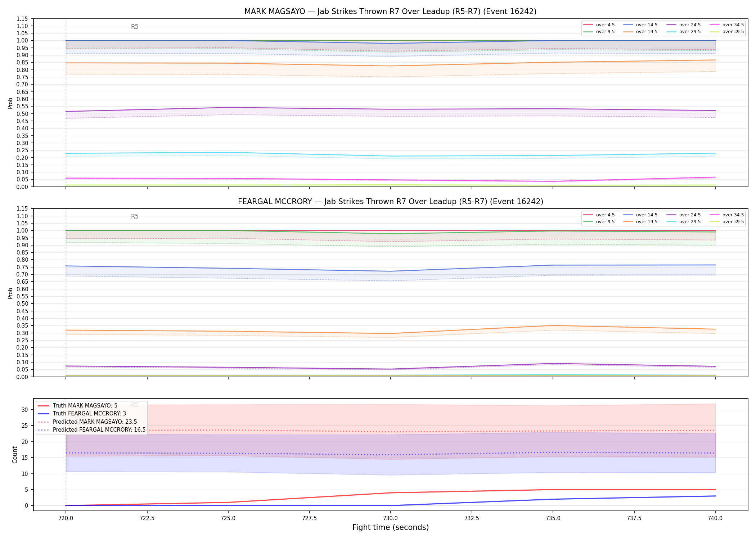Image resolution: width=756 pixels, height=540 pixels.
Task: Pick 'over 19.5' legend entry in McCrory chart
Action: tap(640, 222)
